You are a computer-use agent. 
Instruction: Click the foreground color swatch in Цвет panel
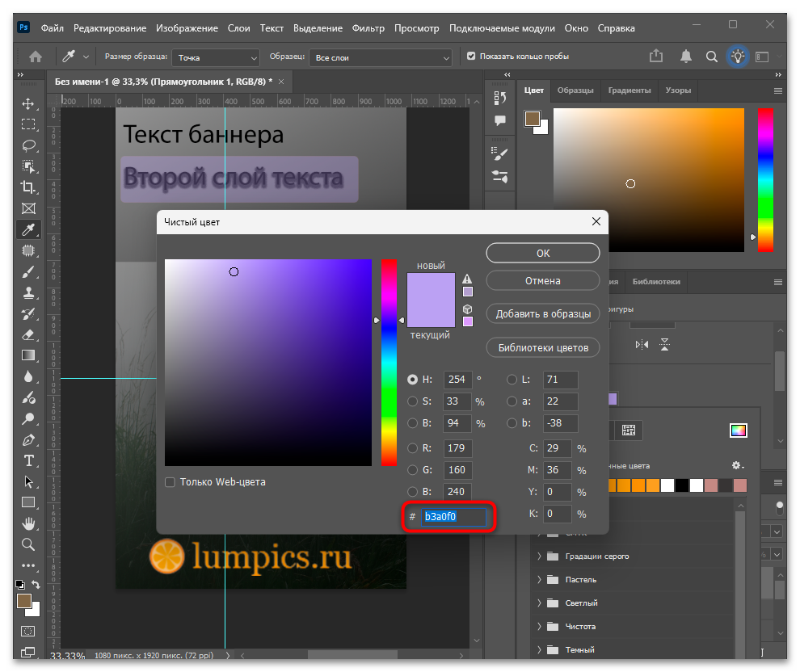tap(533, 119)
